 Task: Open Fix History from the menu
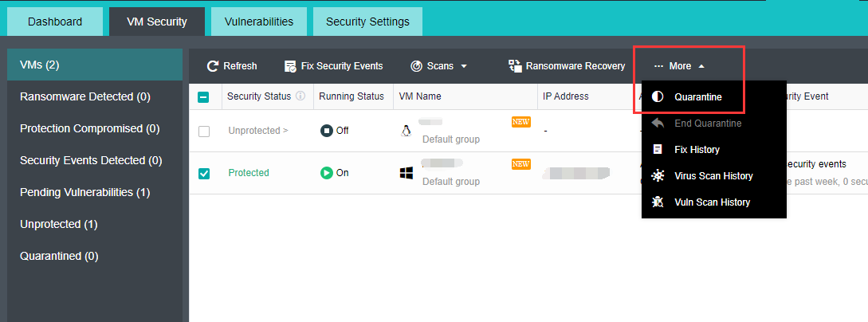pyautogui.click(x=696, y=150)
